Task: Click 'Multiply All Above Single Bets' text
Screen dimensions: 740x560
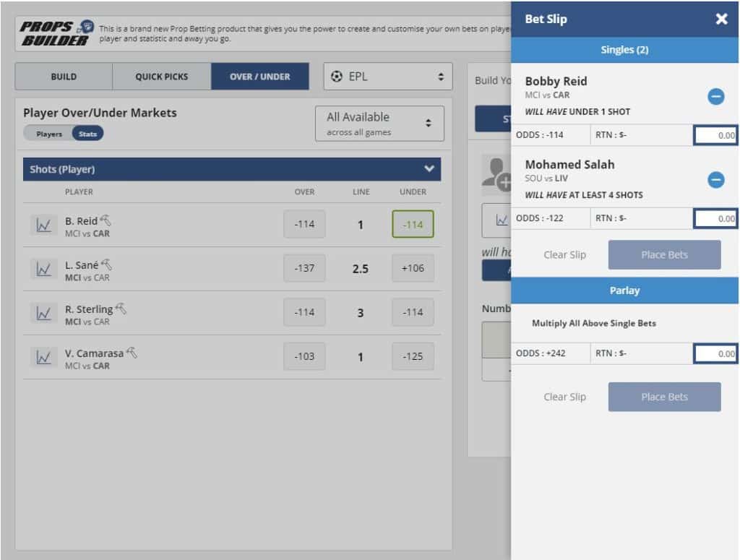Action: click(x=594, y=323)
